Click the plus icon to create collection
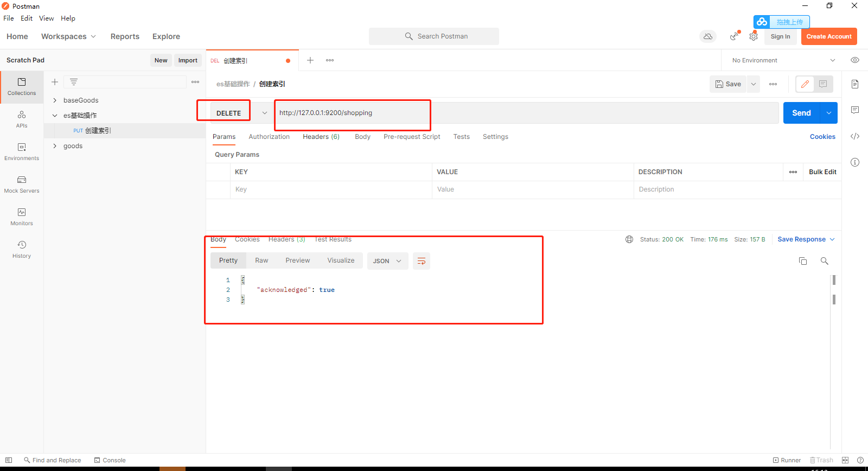868x471 pixels. pyautogui.click(x=55, y=82)
